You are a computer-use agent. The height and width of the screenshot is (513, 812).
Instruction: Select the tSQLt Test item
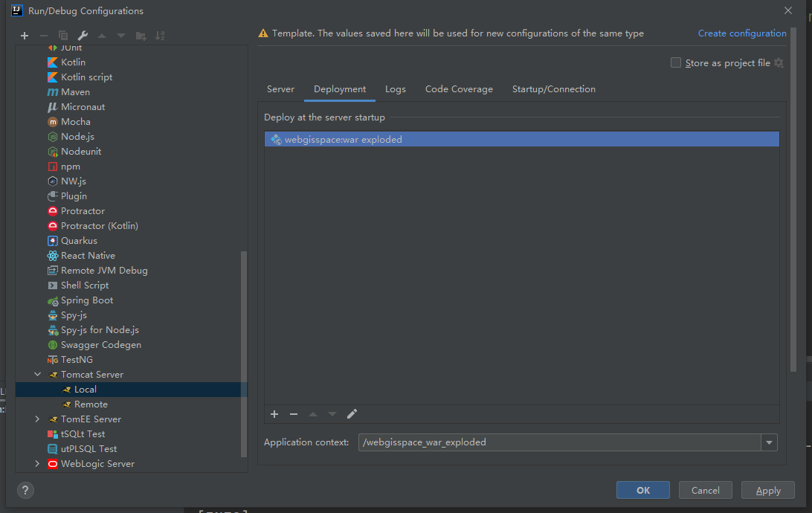click(x=83, y=434)
